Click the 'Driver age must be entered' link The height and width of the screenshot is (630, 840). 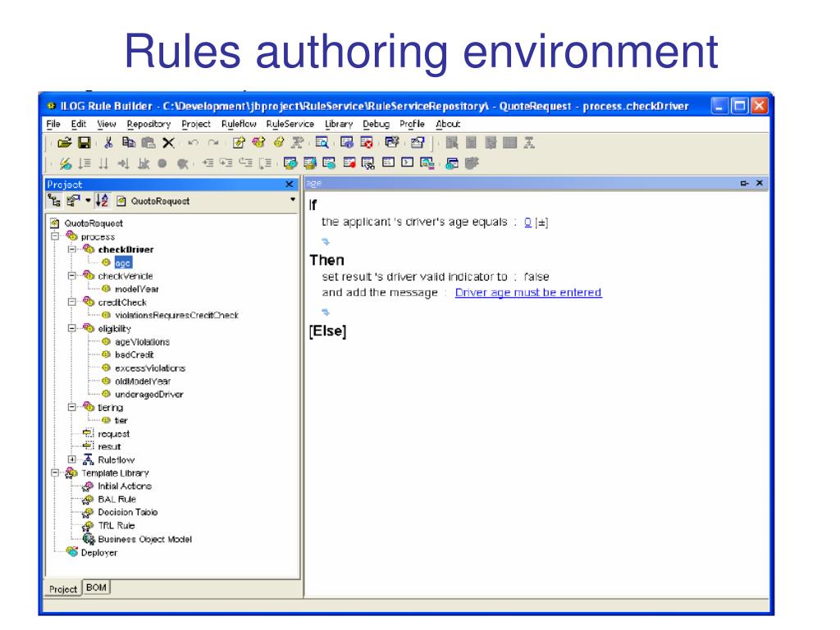[528, 293]
